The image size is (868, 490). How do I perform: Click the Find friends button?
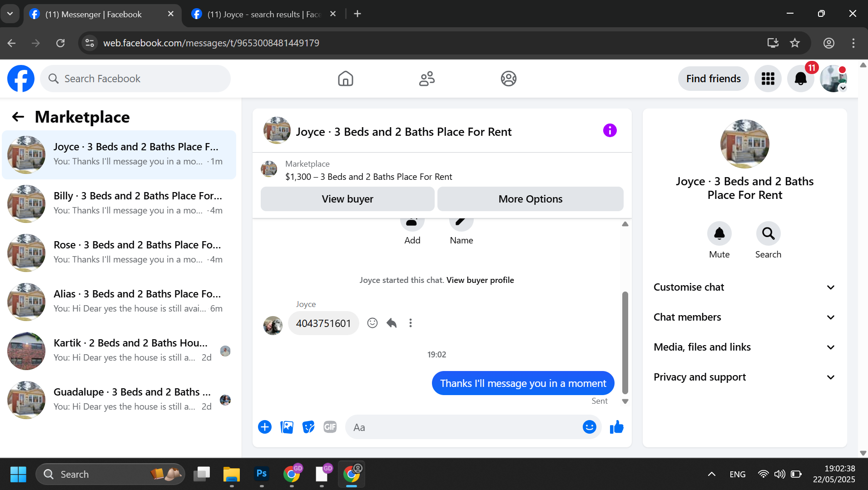(714, 79)
